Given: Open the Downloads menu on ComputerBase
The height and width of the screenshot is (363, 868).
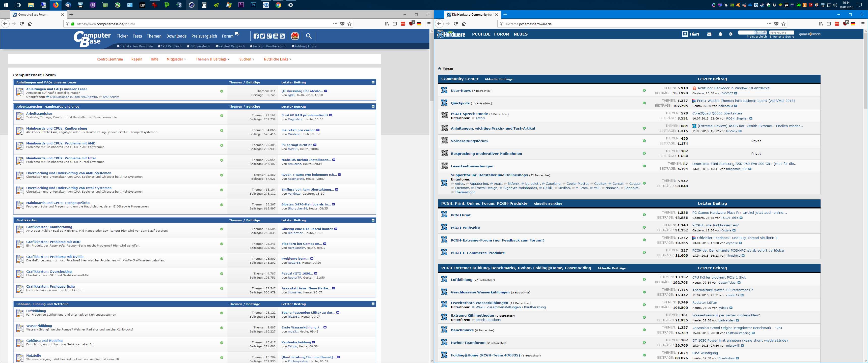Looking at the screenshot, I should point(176,36).
